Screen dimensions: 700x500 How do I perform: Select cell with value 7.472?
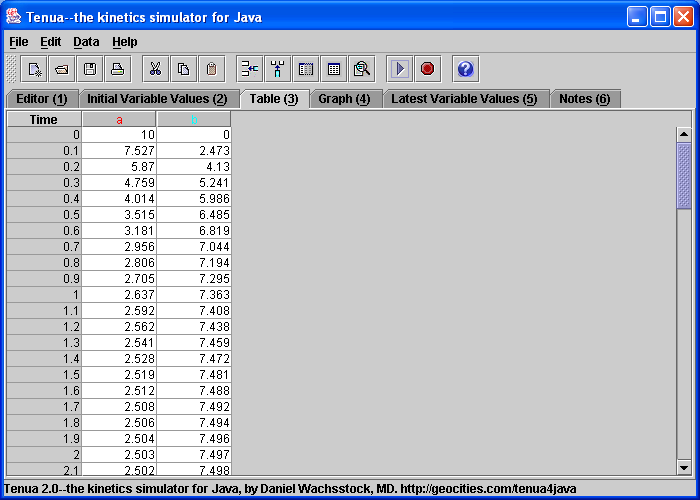click(x=194, y=359)
